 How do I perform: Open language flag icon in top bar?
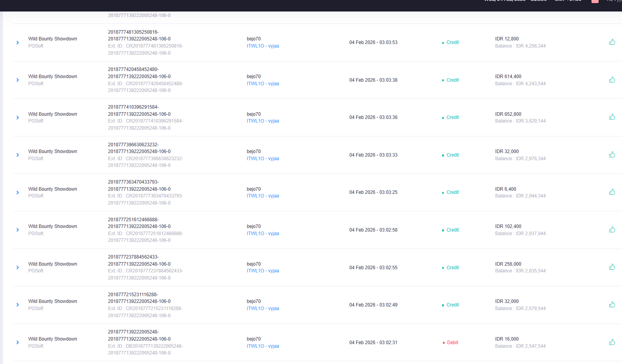(595, 1)
